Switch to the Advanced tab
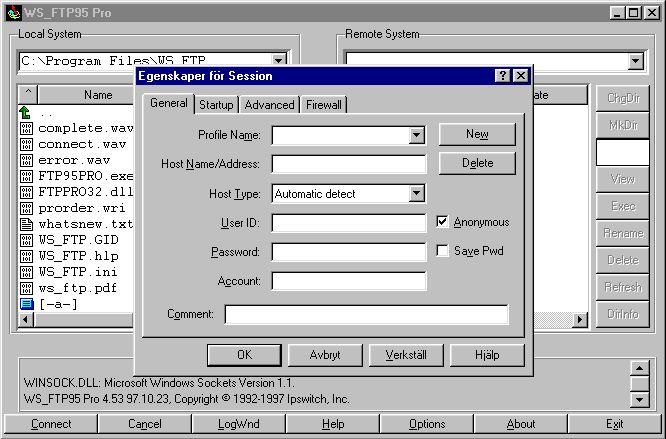Image resolution: width=666 pixels, height=439 pixels. pyautogui.click(x=269, y=104)
